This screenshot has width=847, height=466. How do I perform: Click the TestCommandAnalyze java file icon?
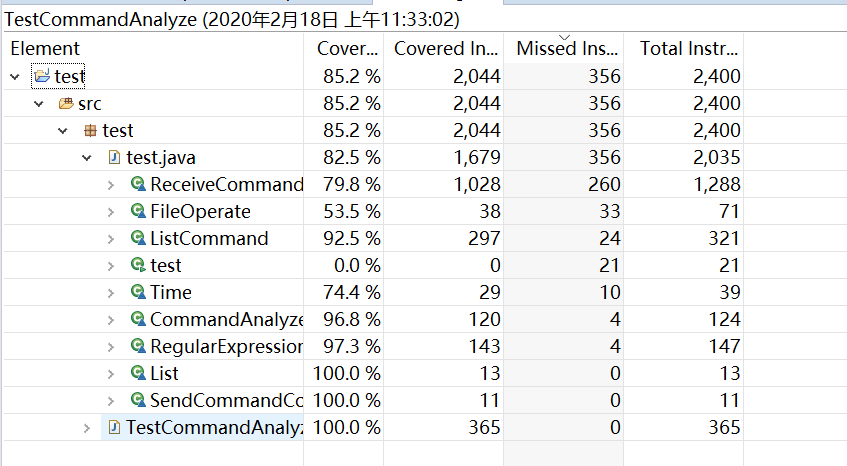[114, 427]
